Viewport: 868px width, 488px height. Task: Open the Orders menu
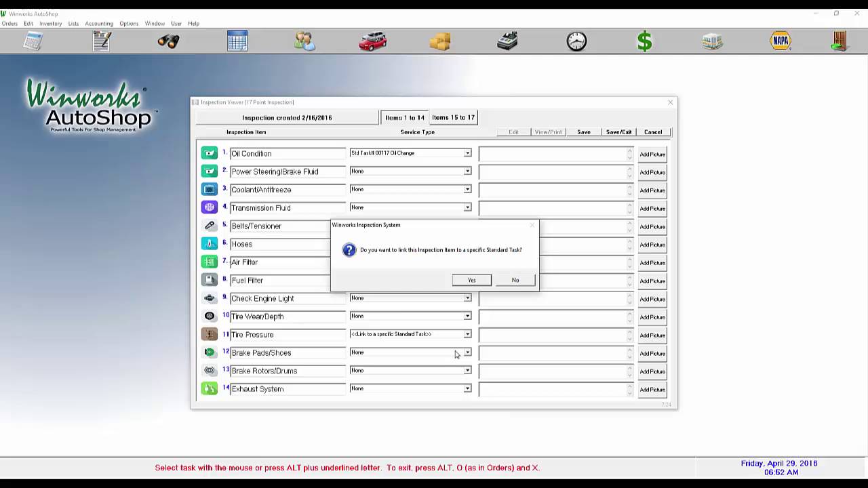pyautogui.click(x=9, y=24)
